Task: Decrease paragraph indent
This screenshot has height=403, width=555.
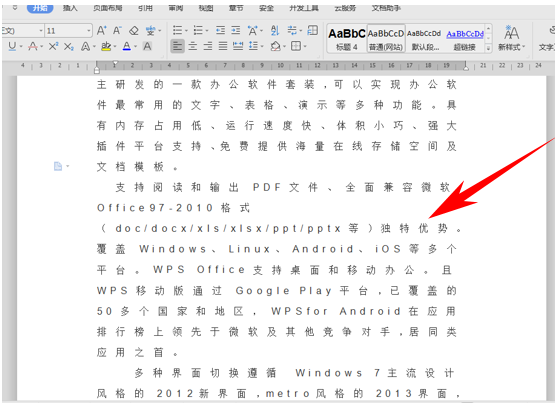Action: pyautogui.click(x=220, y=30)
